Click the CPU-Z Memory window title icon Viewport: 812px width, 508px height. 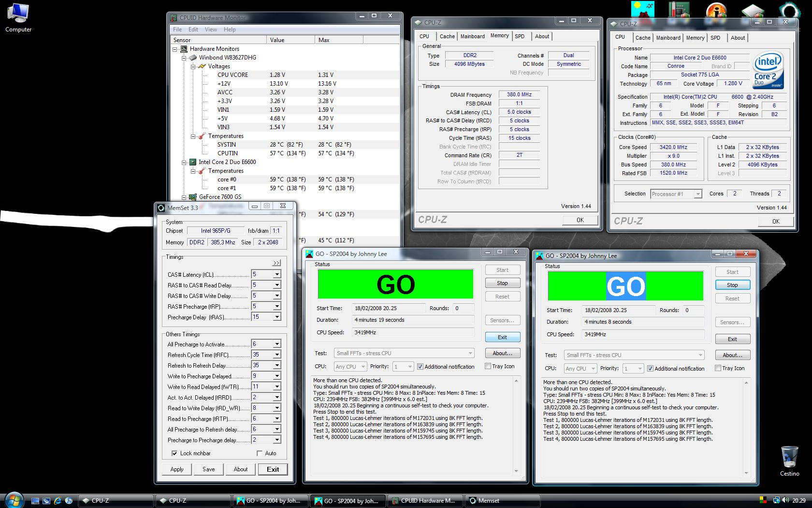coord(418,22)
